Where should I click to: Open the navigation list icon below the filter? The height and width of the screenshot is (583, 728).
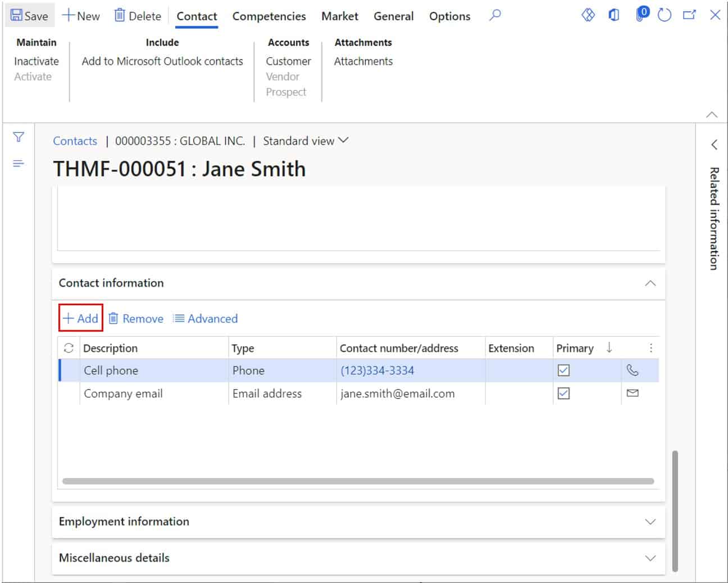[19, 163]
